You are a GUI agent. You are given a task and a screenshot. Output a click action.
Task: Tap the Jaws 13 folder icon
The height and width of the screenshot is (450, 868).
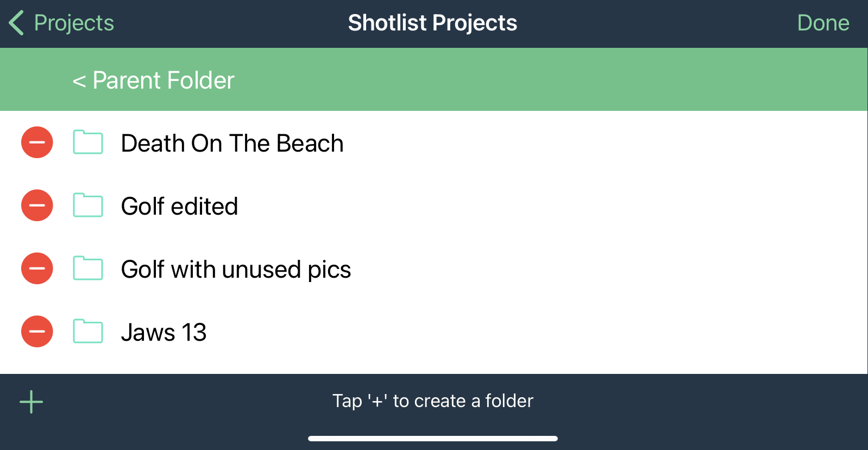coord(88,332)
